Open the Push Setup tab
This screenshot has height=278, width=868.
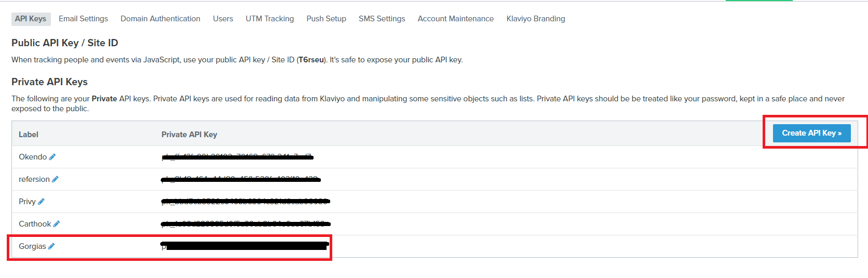coord(326,19)
